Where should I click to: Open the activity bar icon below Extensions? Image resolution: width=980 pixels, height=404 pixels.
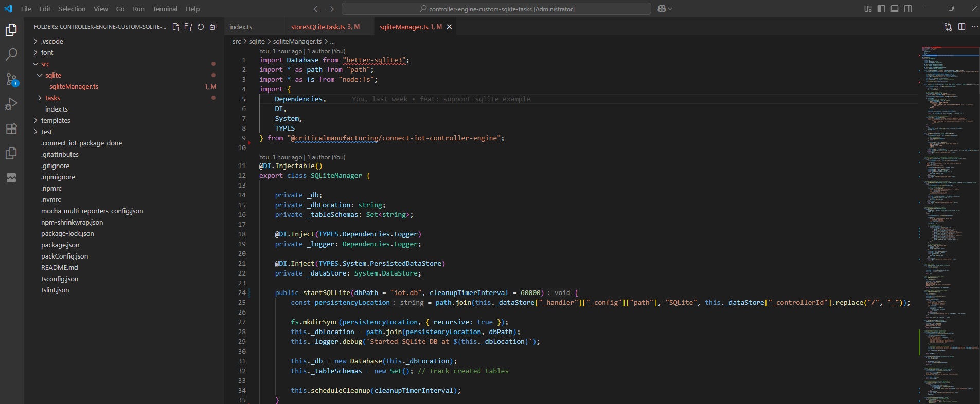[11, 153]
